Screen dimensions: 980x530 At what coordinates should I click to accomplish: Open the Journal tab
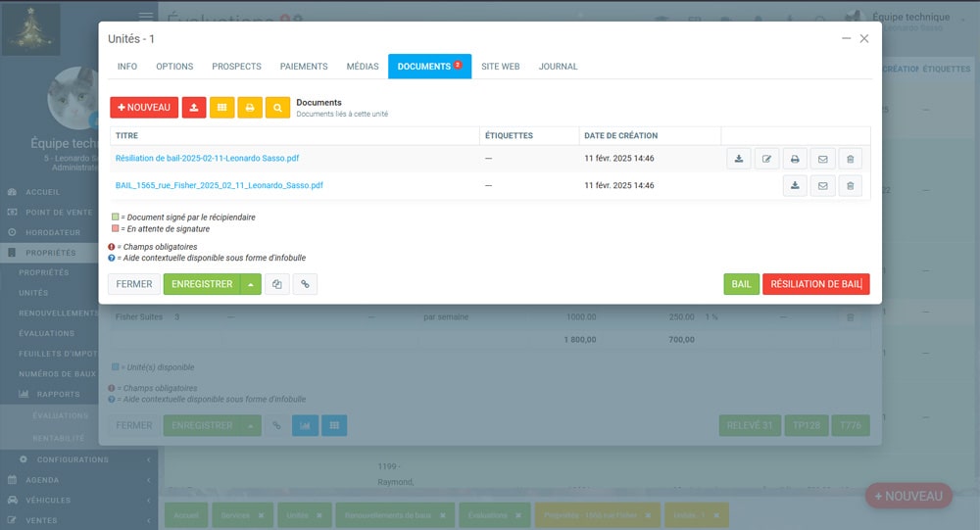click(558, 67)
